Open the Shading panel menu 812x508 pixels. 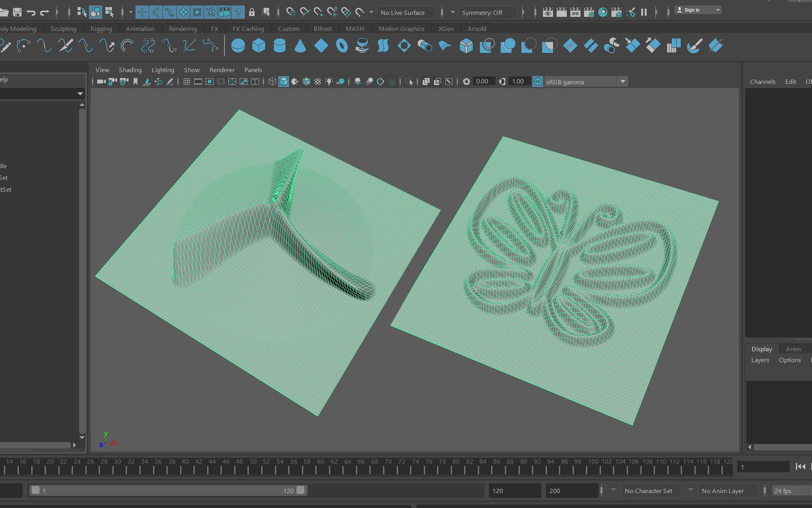130,70
